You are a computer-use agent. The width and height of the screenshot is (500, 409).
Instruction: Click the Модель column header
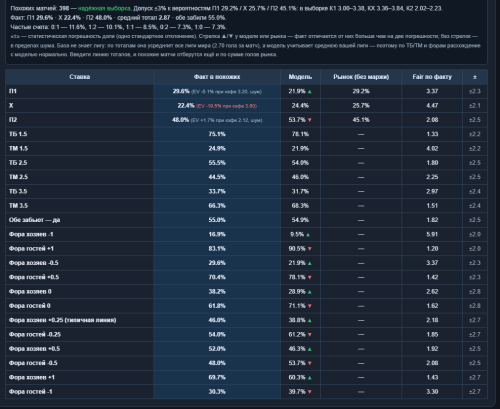[300, 77]
